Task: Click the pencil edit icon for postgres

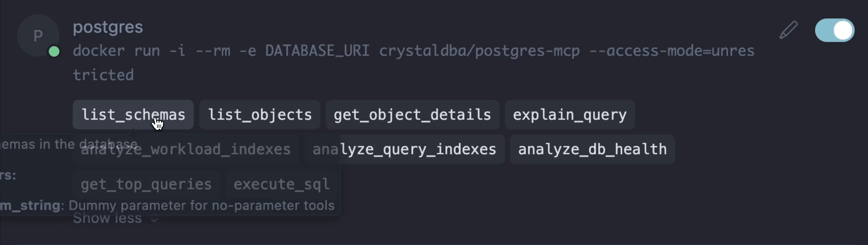Action: 788,30
